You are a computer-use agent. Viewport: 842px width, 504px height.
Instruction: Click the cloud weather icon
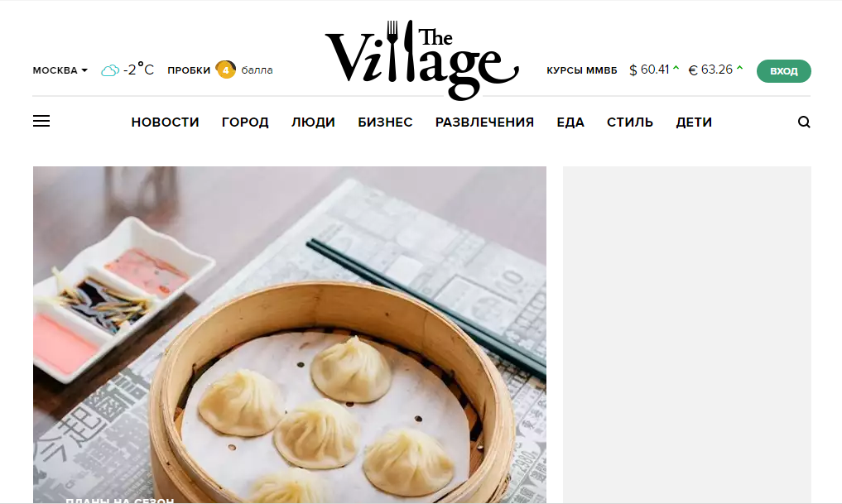pos(110,70)
